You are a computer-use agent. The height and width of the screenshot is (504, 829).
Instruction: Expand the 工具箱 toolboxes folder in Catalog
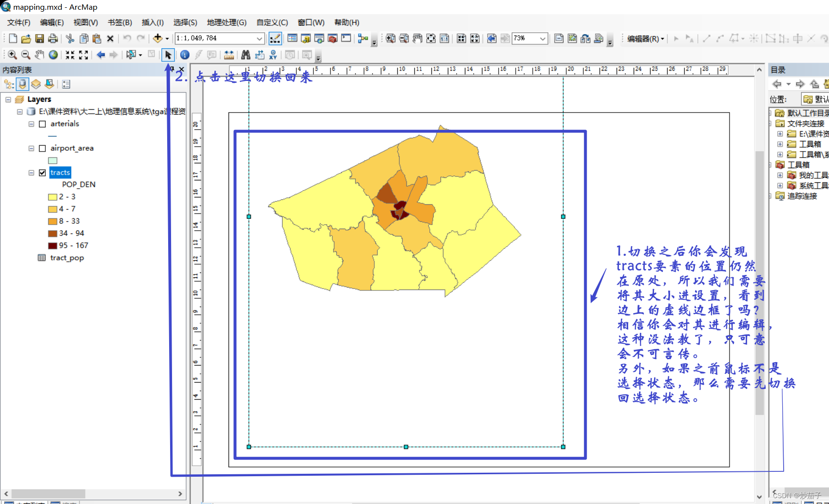(x=771, y=165)
